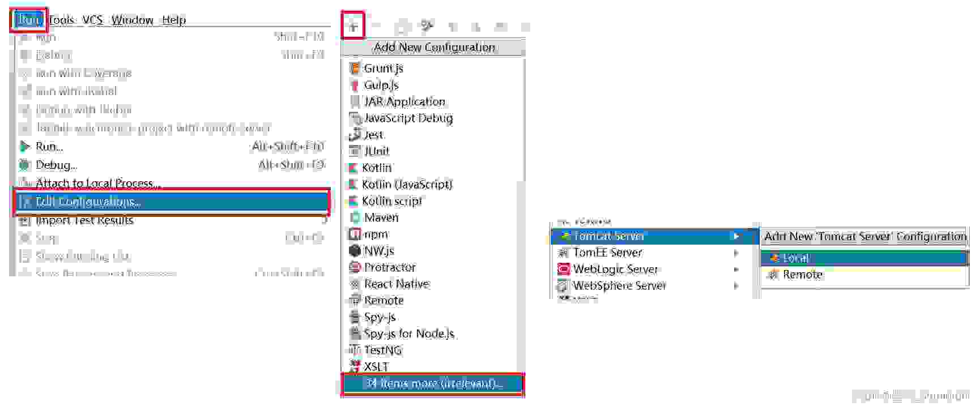The height and width of the screenshot is (406, 980).
Task: Select the XSLT configuration icon
Action: [x=355, y=366]
